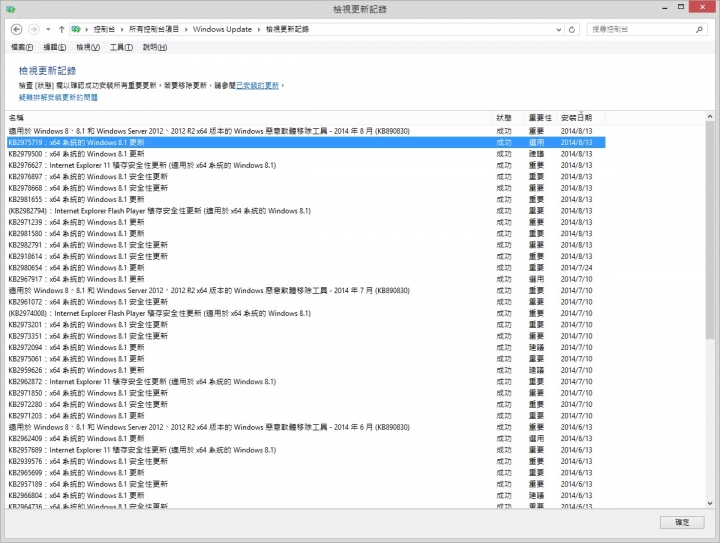The height and width of the screenshot is (543, 720).
Task: Expand chevron after 所有控制台項目 breadcrumb
Action: [x=186, y=29]
